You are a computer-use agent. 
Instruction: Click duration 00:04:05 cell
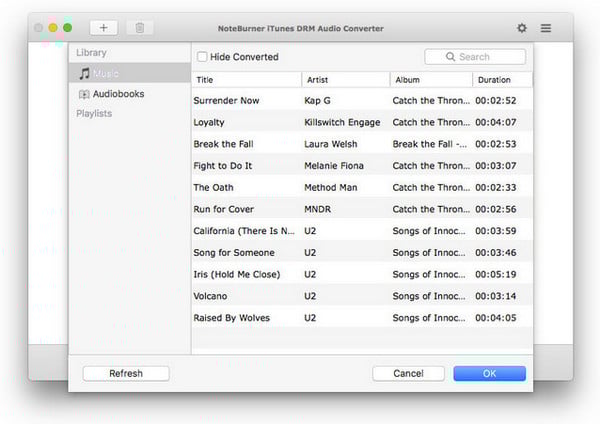click(x=496, y=318)
